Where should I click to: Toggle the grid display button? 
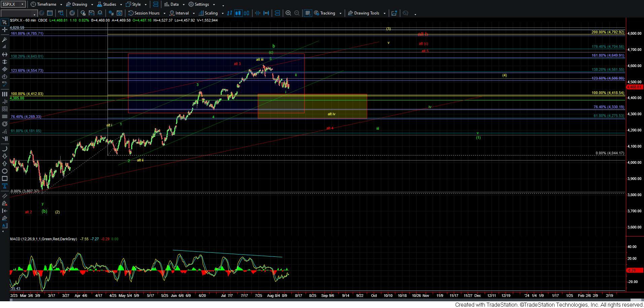[x=307, y=13]
